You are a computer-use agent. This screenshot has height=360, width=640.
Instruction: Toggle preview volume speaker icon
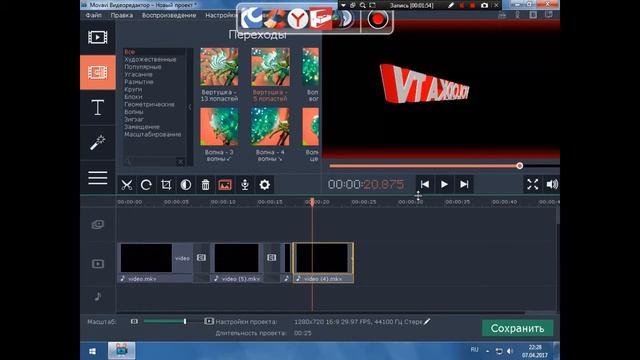pyautogui.click(x=552, y=184)
